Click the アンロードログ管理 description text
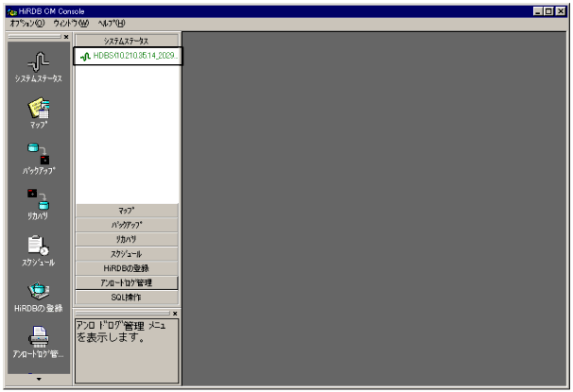The width and height of the screenshot is (573, 392). coord(121,332)
